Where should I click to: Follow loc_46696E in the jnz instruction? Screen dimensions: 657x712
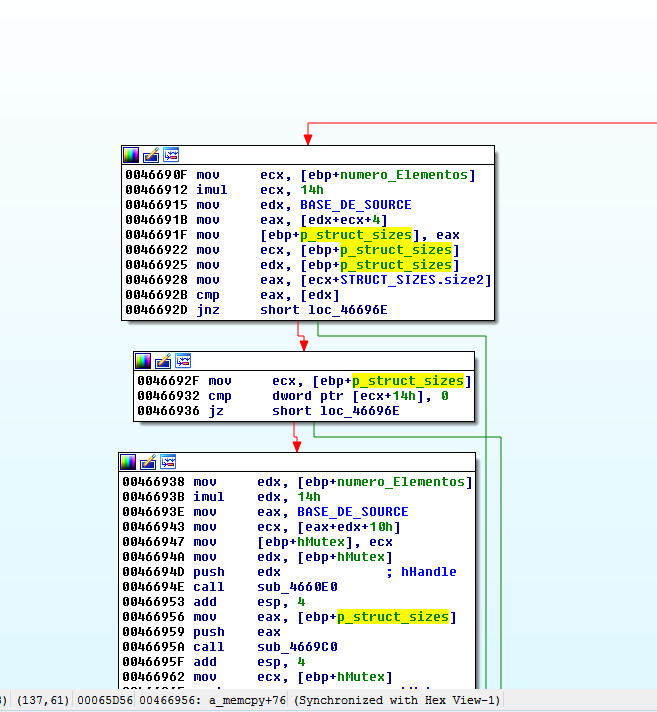[340, 310]
